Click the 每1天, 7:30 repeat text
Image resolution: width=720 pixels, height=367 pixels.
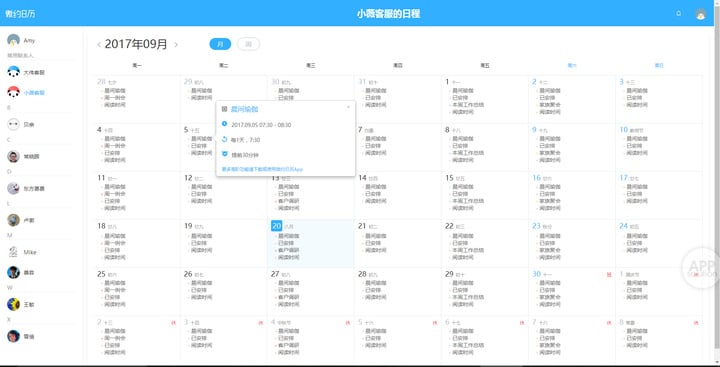[245, 140]
